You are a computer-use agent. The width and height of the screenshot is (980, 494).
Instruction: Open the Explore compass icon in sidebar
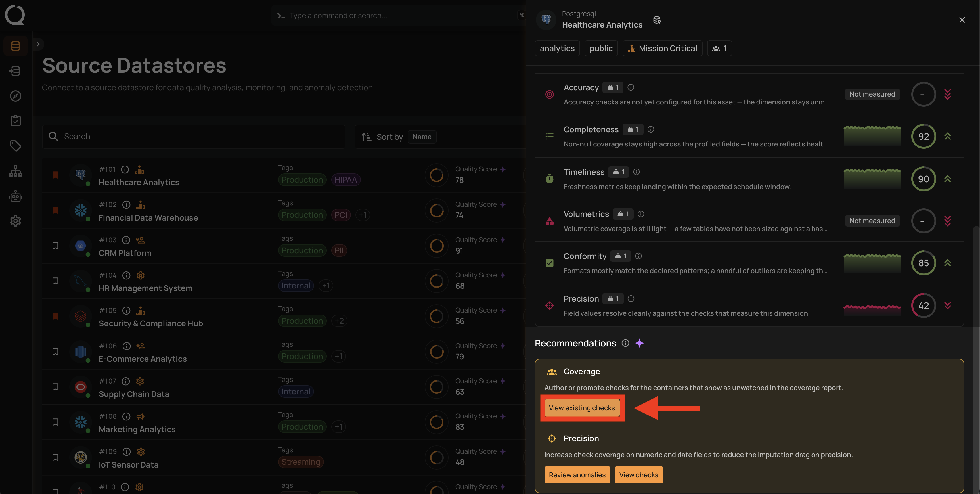click(x=16, y=96)
